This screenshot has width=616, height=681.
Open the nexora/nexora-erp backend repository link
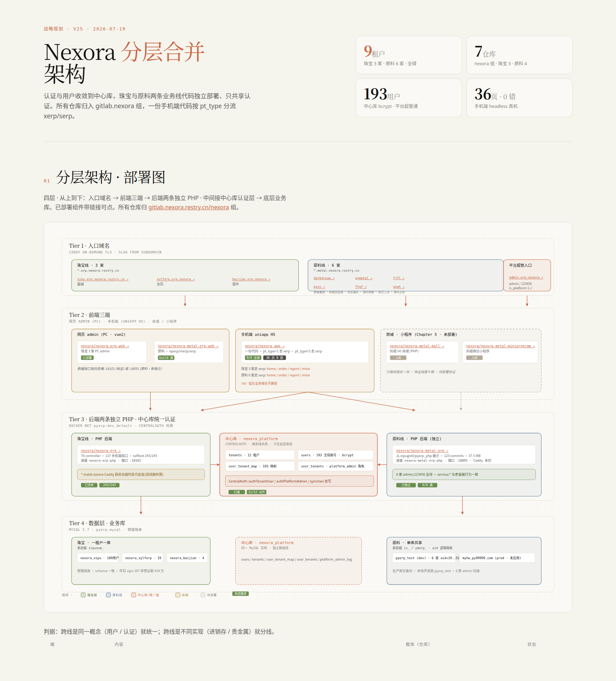coord(101,451)
